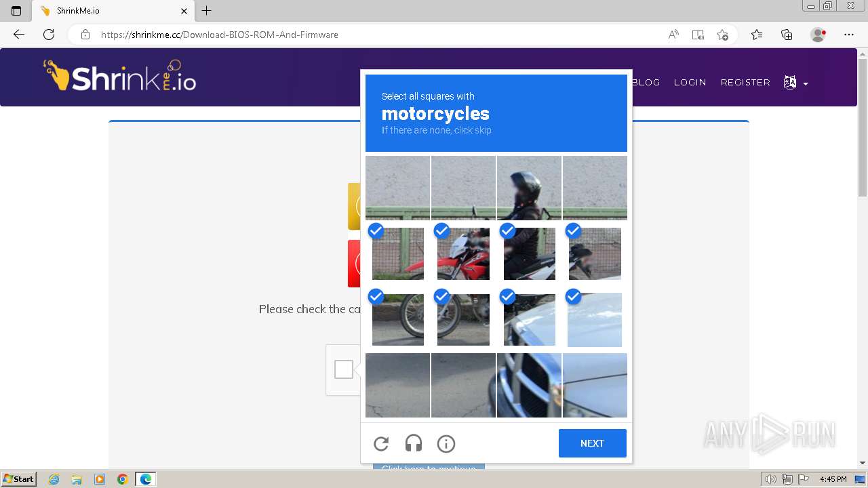Open the Favorites list
This screenshot has height=488, width=868.
[757, 35]
